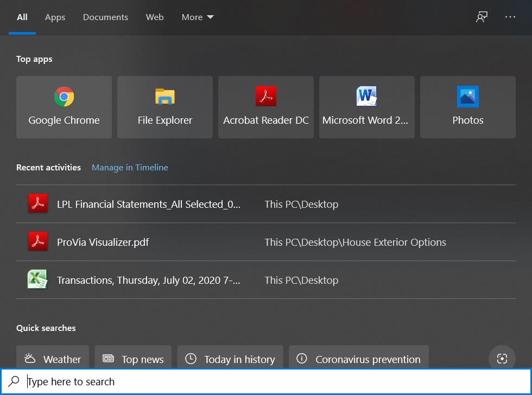Image resolution: width=532 pixels, height=395 pixels.
Task: Click This PC\Desktop path for Transactions file
Action: (x=301, y=280)
